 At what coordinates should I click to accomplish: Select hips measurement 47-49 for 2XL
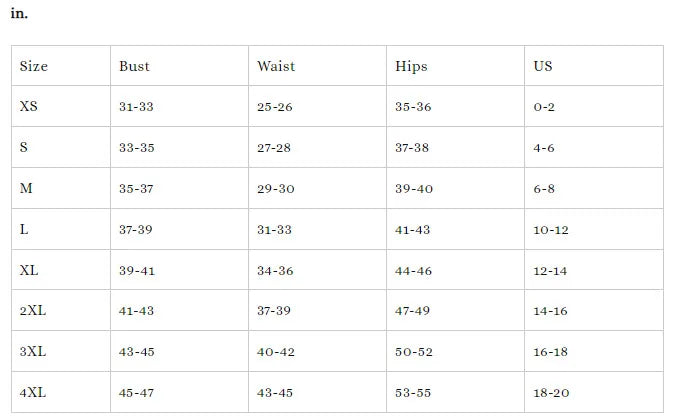(x=413, y=311)
